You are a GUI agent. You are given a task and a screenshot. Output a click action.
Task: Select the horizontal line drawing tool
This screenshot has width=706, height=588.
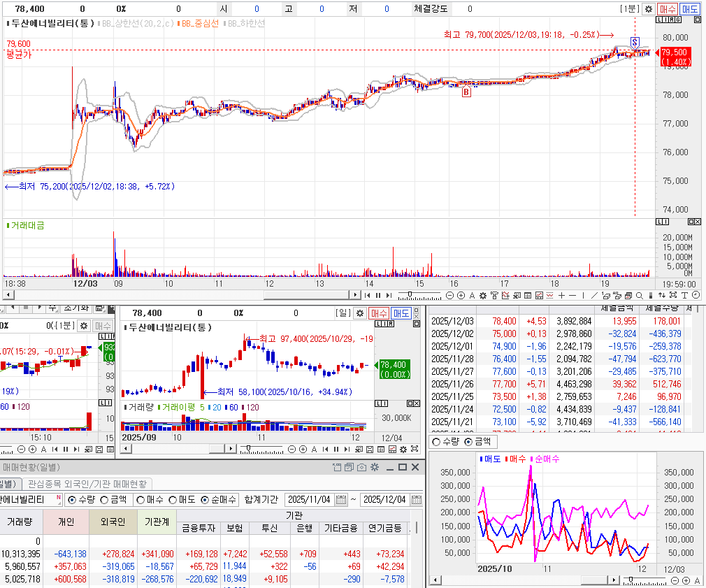coord(572,295)
